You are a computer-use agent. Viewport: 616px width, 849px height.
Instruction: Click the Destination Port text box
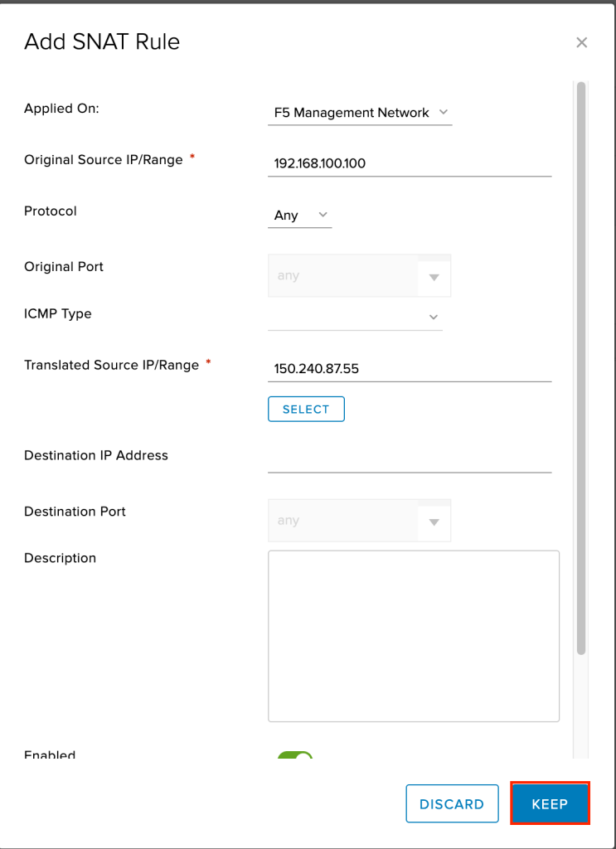[342, 521]
